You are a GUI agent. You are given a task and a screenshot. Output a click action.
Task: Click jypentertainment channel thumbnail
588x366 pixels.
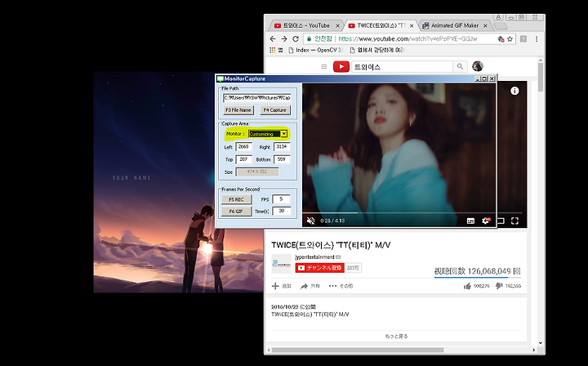(x=281, y=263)
